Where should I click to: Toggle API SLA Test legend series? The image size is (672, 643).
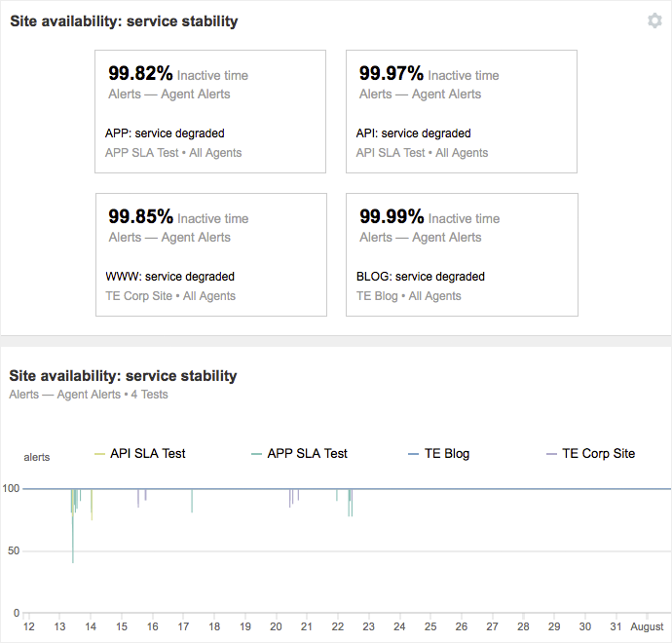147,454
